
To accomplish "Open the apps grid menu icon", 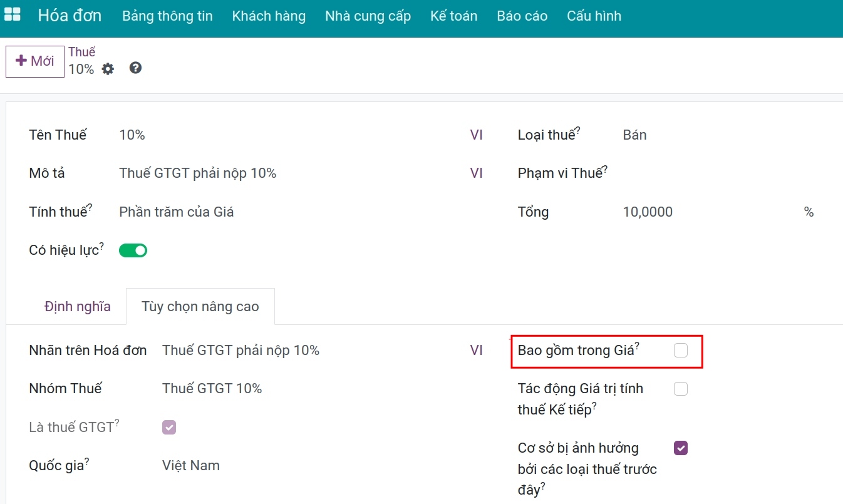I will (x=12, y=15).
